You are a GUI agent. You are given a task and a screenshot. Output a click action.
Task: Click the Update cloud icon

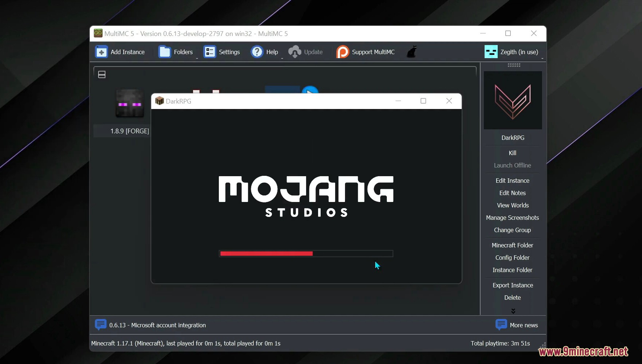coord(295,52)
